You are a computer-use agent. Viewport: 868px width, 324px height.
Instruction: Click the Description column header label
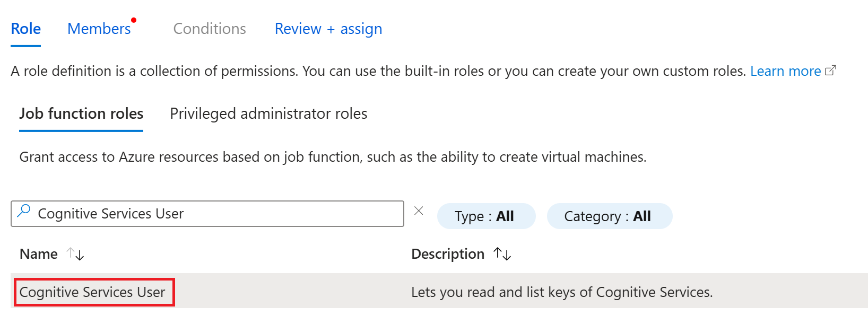point(448,255)
